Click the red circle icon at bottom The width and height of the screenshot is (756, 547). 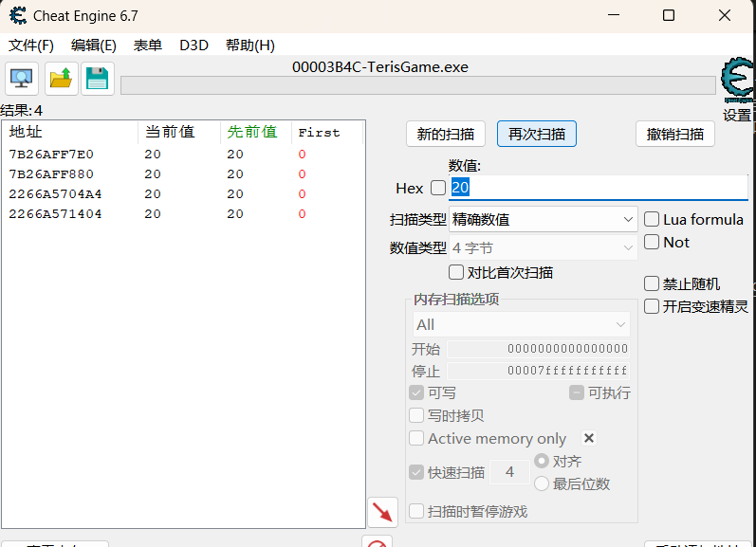coord(378,543)
